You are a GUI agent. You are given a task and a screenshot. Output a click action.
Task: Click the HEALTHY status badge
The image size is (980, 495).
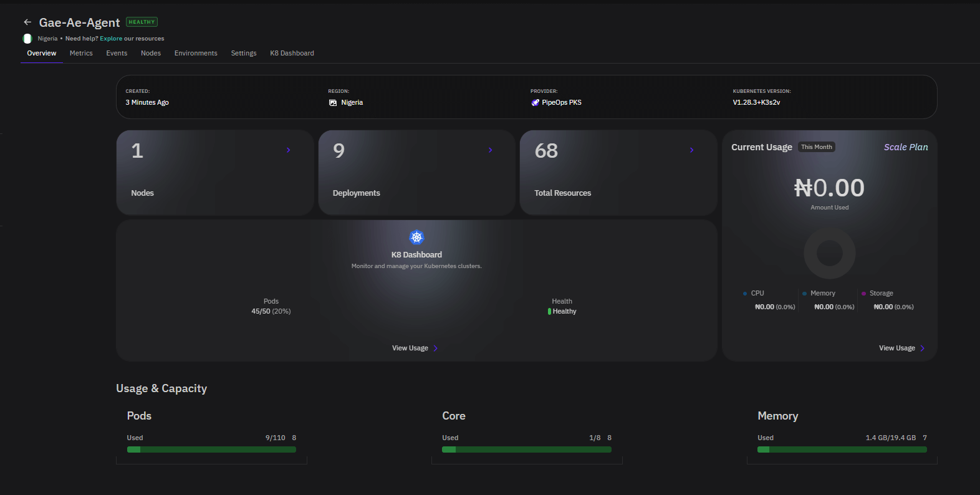click(x=142, y=22)
